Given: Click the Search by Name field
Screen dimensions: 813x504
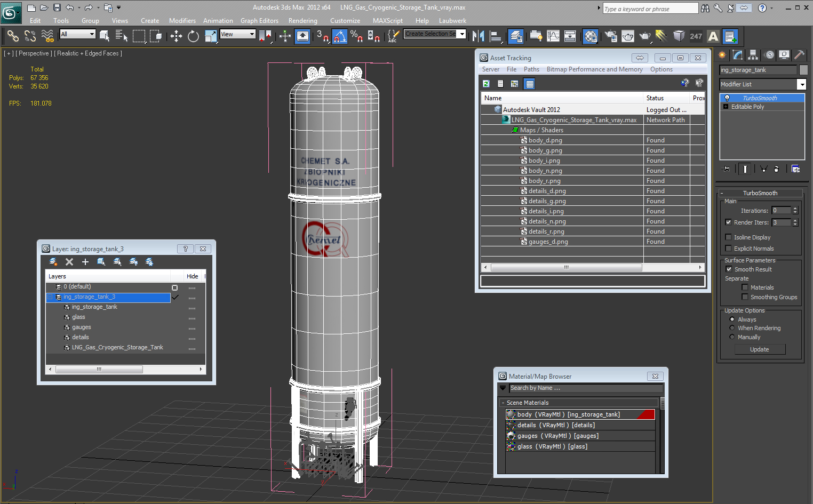Looking at the screenshot, I should pyautogui.click(x=586, y=388).
